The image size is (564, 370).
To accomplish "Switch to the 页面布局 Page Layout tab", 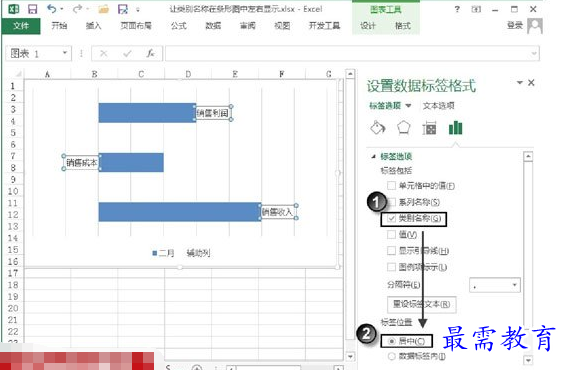I will (136, 26).
